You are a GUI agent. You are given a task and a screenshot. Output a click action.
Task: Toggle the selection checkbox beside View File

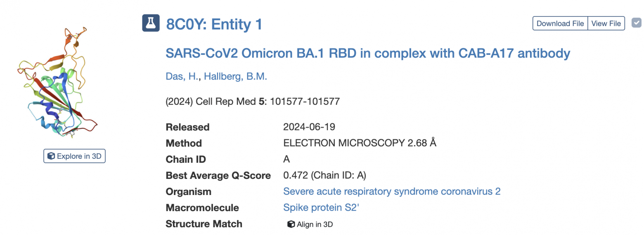tap(636, 23)
